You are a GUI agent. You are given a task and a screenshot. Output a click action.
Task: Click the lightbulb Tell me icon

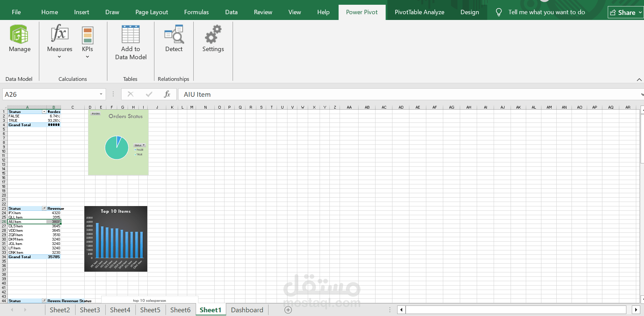click(x=499, y=12)
